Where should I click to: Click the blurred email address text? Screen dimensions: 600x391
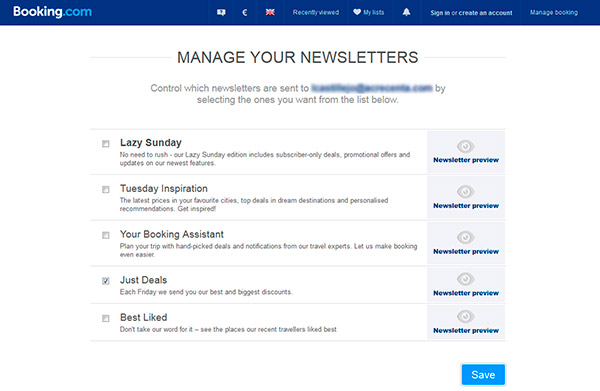(x=372, y=88)
